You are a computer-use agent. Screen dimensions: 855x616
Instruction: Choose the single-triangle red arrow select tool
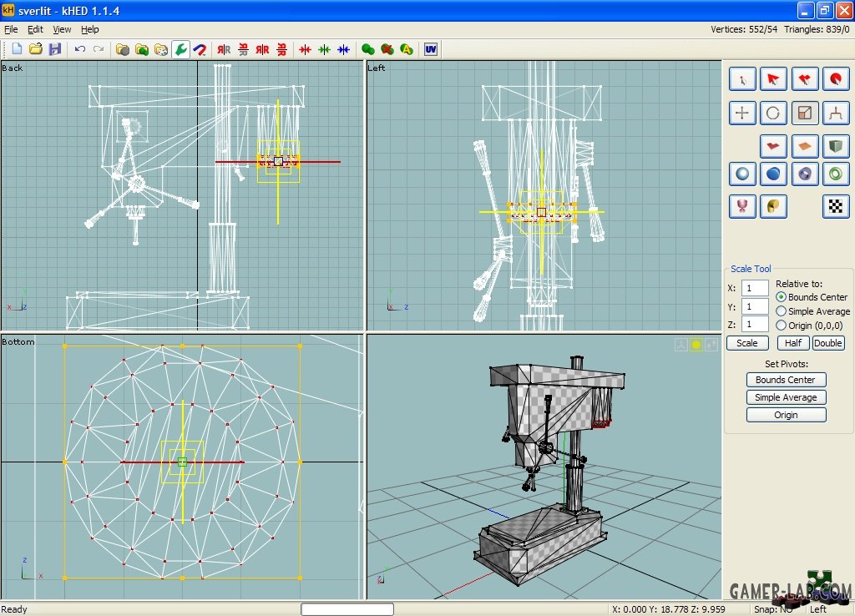pyautogui.click(x=773, y=79)
